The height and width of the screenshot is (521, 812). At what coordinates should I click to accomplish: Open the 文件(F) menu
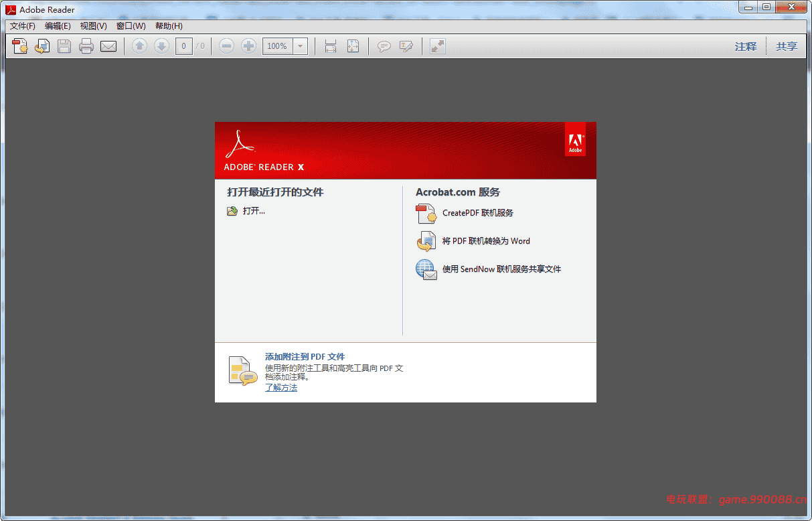(x=21, y=25)
